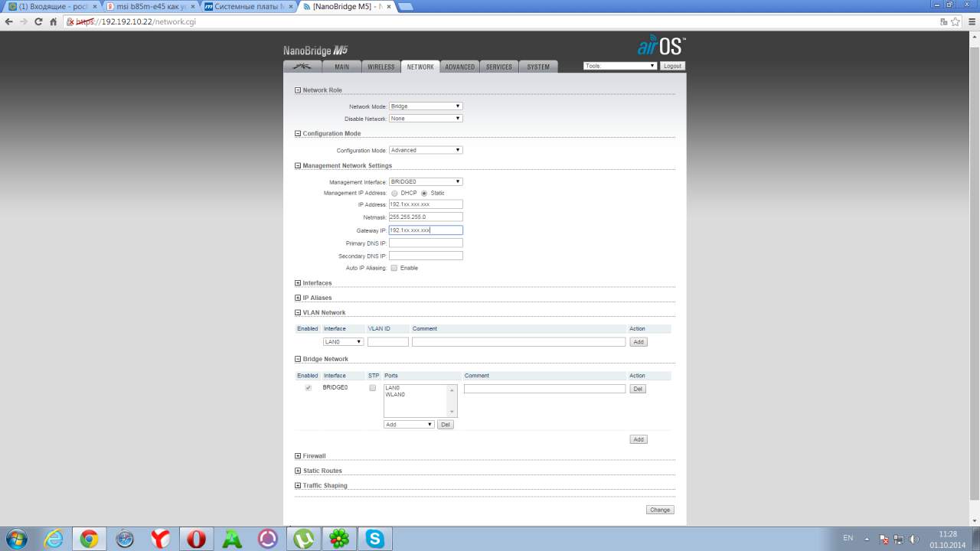
Task: Collapse the Configuration Mode section
Action: tap(298, 134)
